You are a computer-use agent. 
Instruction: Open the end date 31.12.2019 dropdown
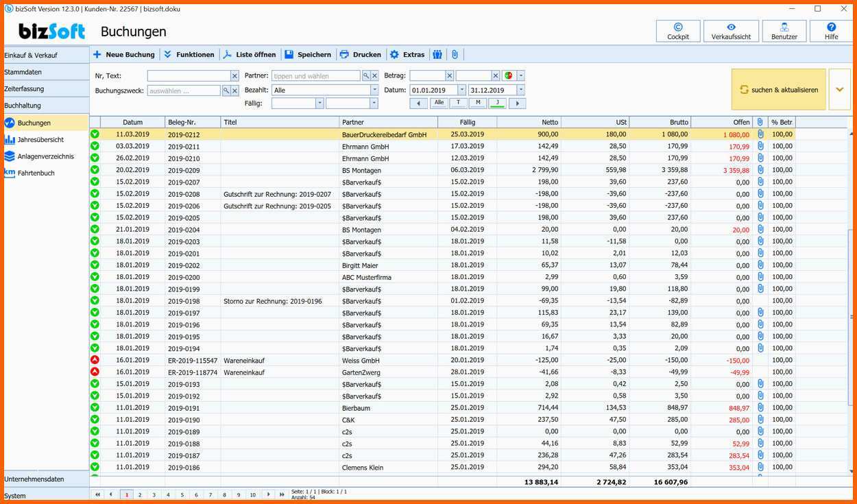(521, 90)
